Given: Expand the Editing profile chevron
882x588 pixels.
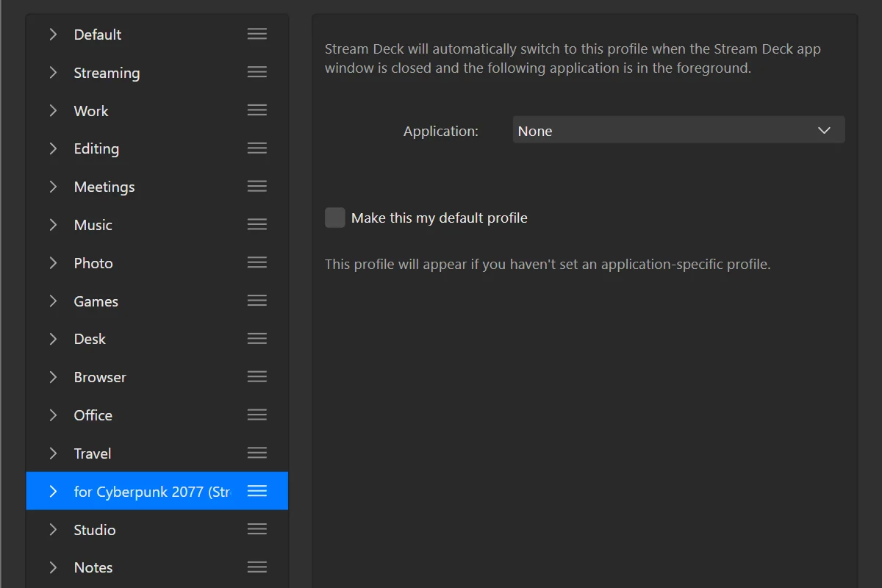Looking at the screenshot, I should pos(53,148).
